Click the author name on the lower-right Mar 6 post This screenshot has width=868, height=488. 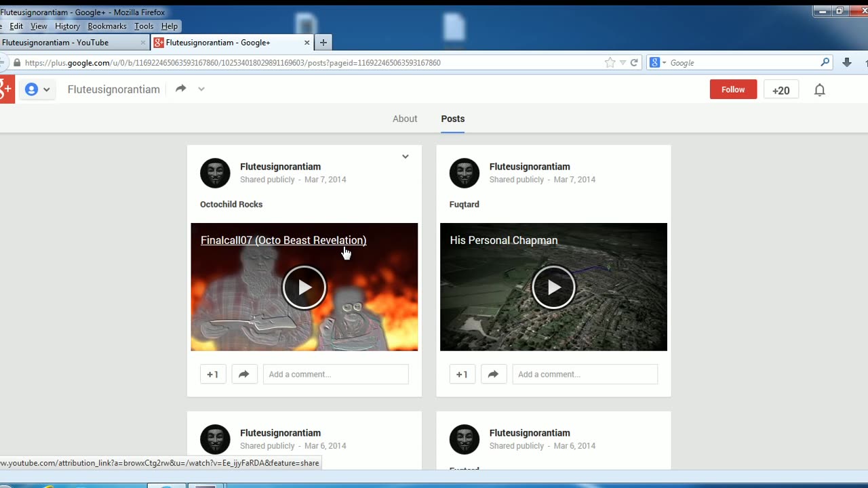[x=530, y=433]
